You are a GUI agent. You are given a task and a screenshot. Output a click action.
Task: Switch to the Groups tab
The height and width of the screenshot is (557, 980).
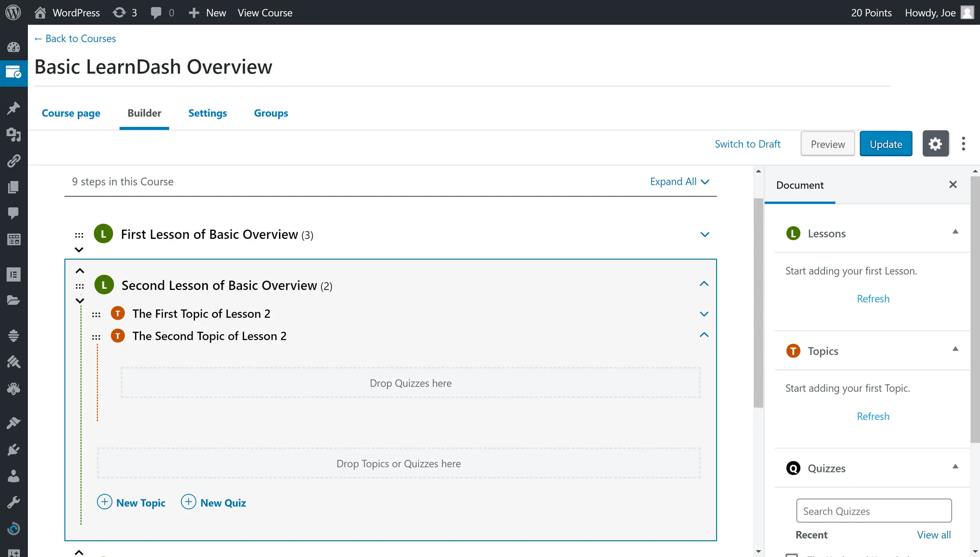[x=271, y=113]
